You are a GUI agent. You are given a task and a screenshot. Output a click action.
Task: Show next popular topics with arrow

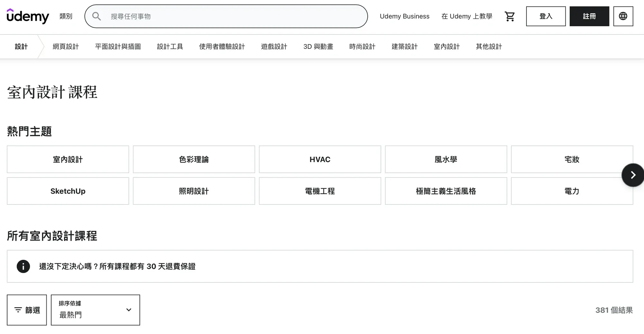point(632,175)
